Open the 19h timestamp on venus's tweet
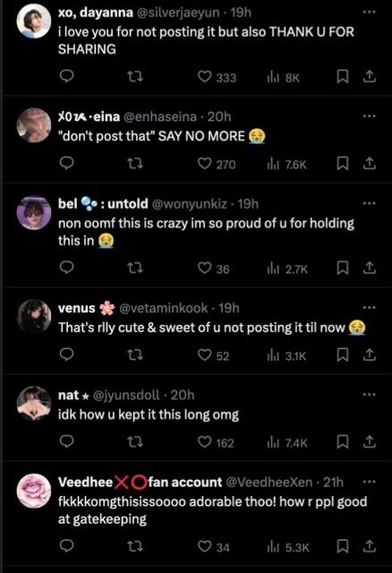The width and height of the screenshot is (392, 573). (x=229, y=308)
